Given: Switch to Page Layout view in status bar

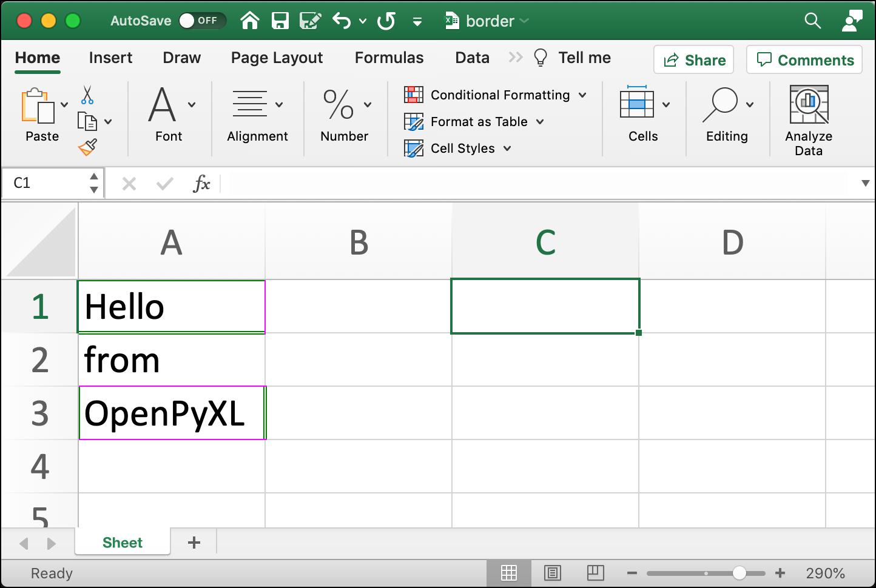Looking at the screenshot, I should click(x=552, y=573).
